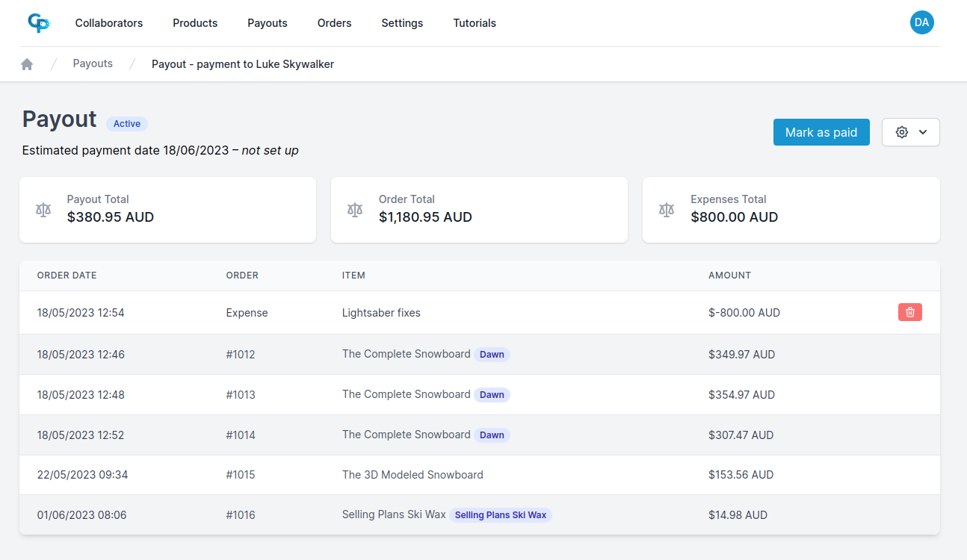Click the home icon in the breadcrumb
Image resolution: width=967 pixels, height=560 pixels.
tap(27, 63)
